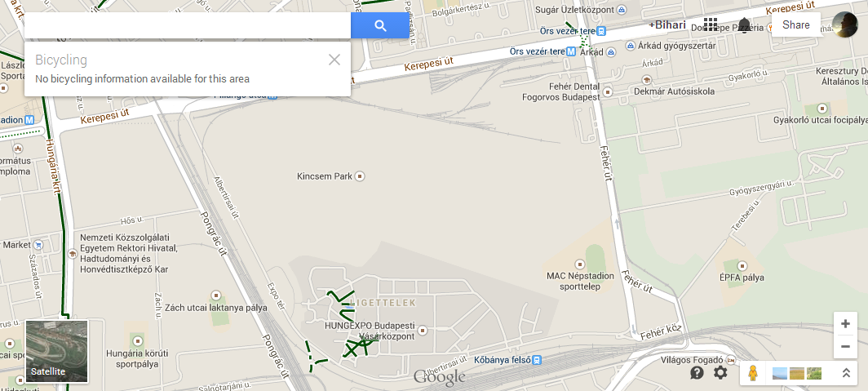Click the first photo thumbnail in the strip
Viewport: 868px width, 391px height.
[x=779, y=373]
